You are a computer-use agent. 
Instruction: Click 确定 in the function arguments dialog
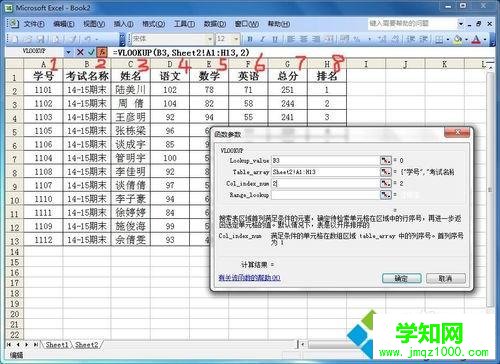coord(402,278)
